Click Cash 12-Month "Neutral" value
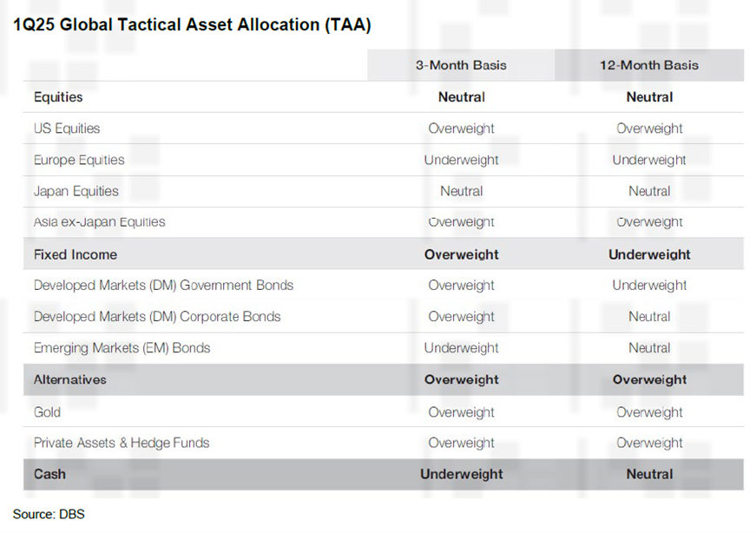The width and height of the screenshot is (756, 533). 649,474
